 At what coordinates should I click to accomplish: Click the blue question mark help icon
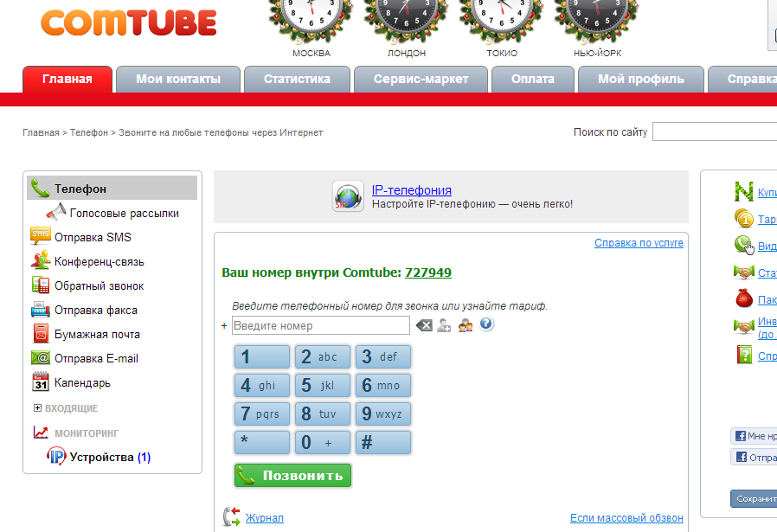(486, 324)
